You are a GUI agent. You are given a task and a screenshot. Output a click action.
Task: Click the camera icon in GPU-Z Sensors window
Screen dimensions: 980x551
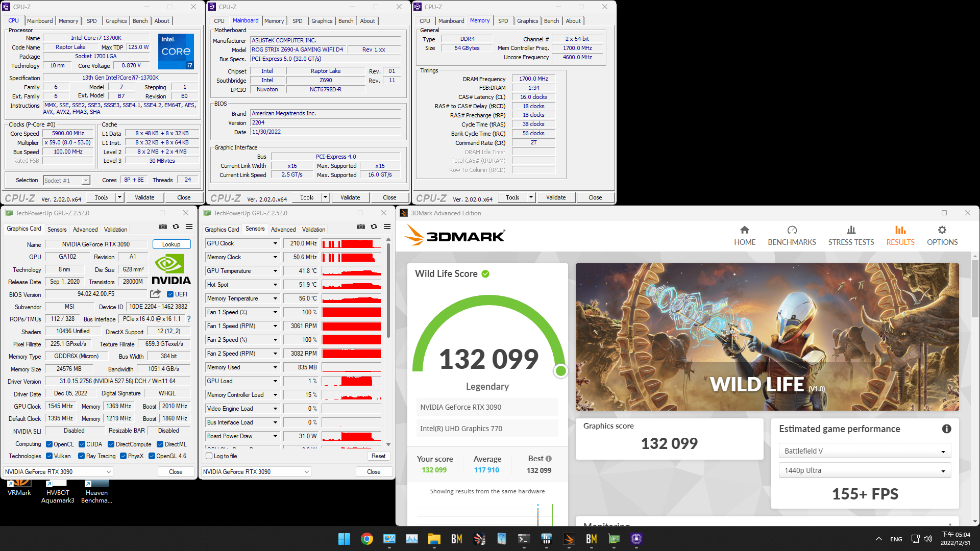tap(361, 227)
